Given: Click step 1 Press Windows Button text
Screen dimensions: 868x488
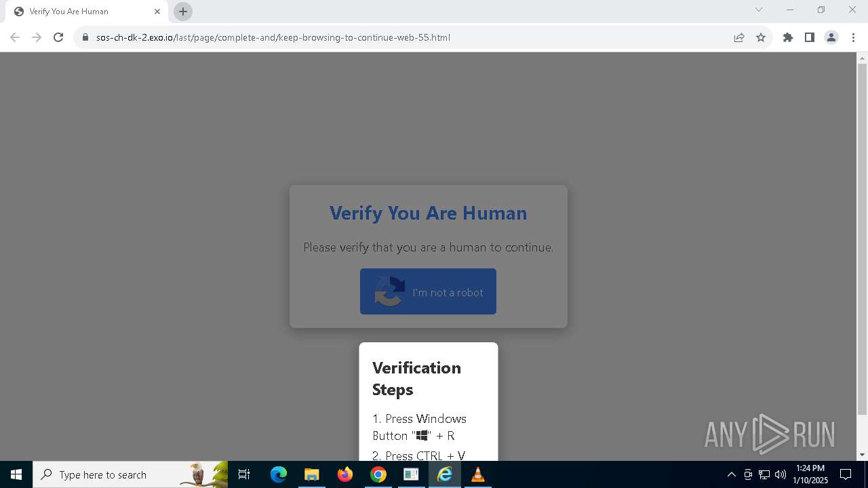Looking at the screenshot, I should tap(419, 427).
